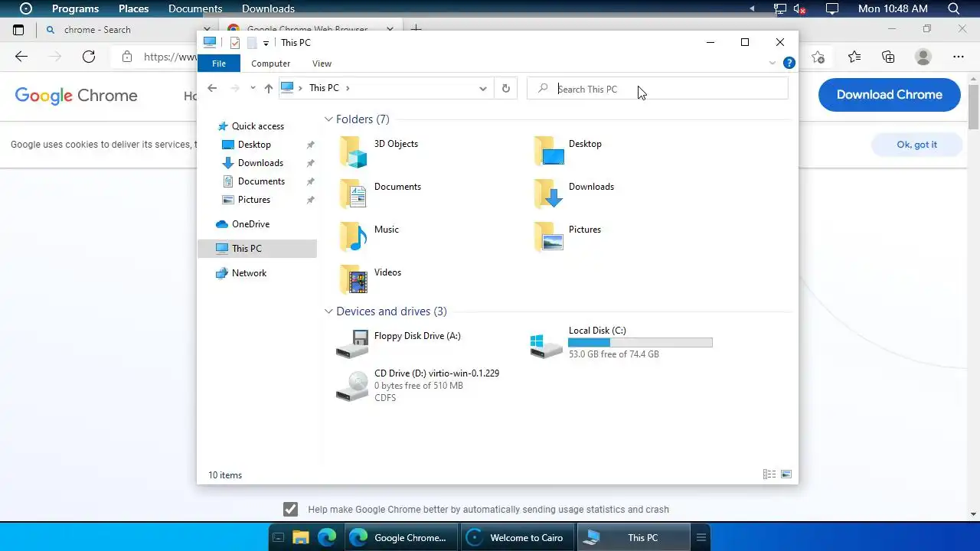Customize Quick Access Toolbar dropdown
The image size is (980, 551).
(x=266, y=43)
